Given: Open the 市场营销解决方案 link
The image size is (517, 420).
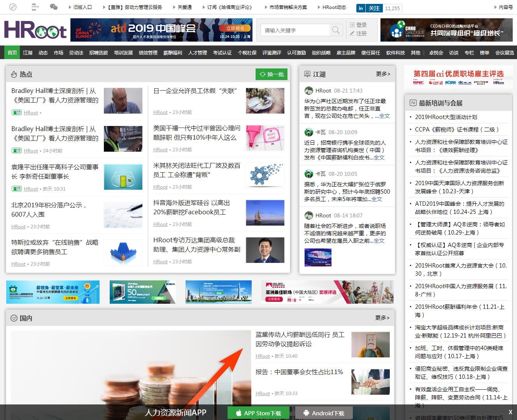Looking at the screenshot, I should click(x=288, y=7).
